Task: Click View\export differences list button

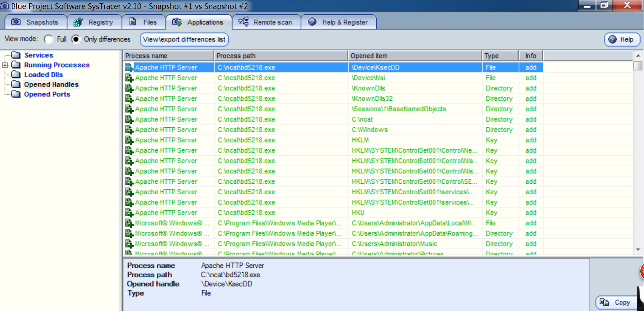Action: tap(184, 39)
